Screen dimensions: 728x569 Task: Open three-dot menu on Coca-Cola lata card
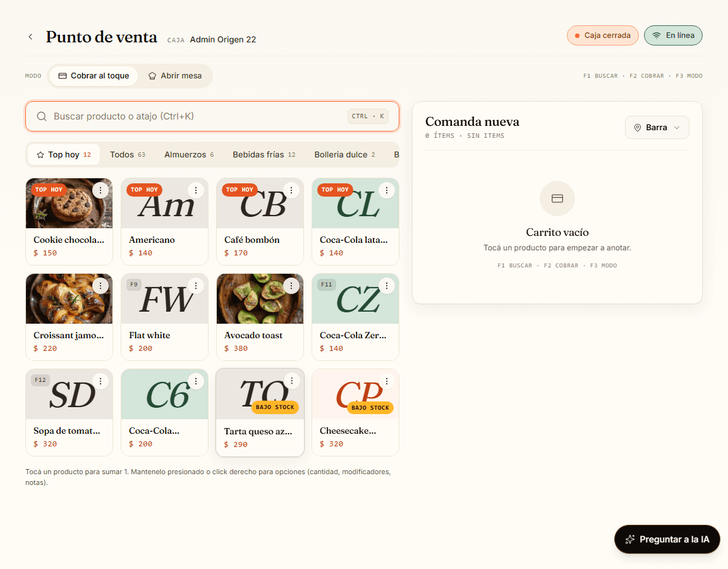[x=387, y=190]
